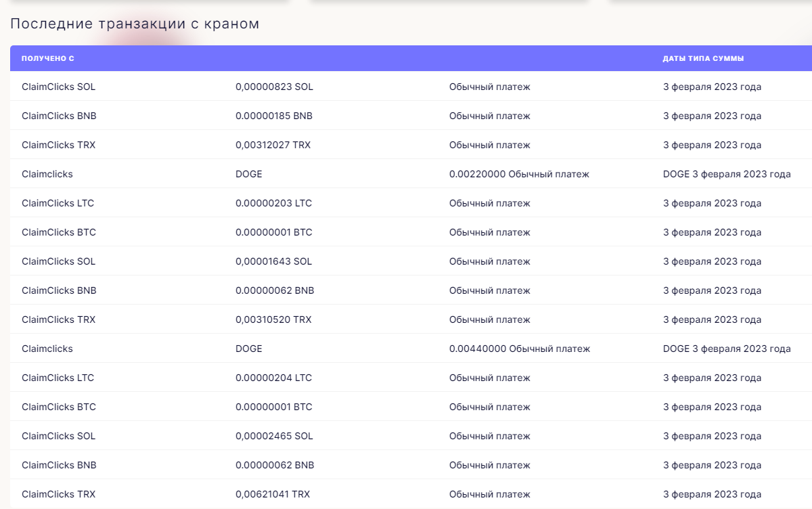
Task: Click ClaimClicks TRX in the 0,00312027 row
Action: 59,145
